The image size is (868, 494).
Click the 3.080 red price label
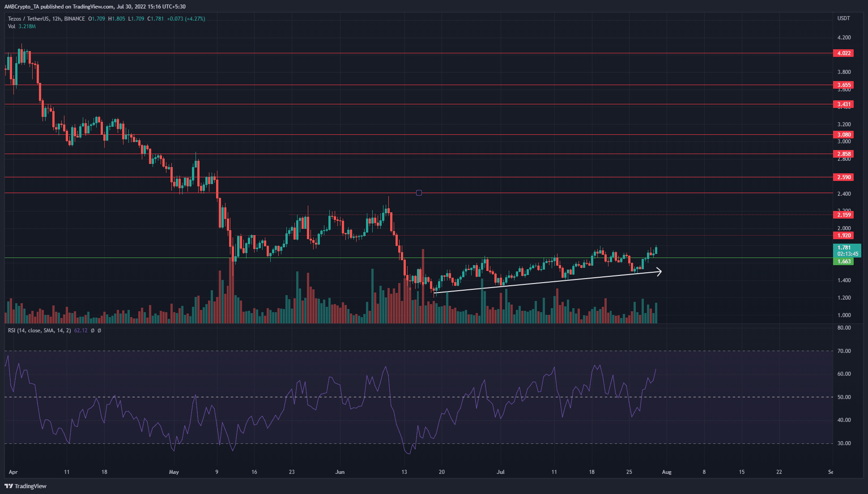tap(843, 135)
